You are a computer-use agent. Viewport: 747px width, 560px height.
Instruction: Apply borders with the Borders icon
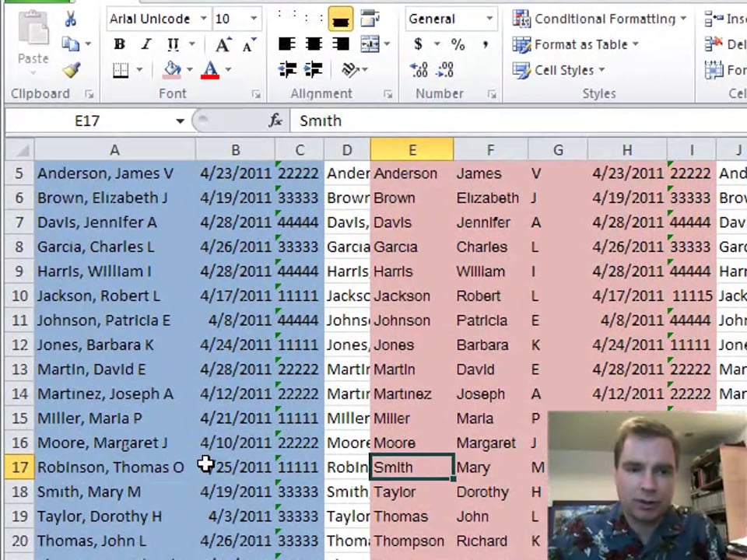(121, 71)
